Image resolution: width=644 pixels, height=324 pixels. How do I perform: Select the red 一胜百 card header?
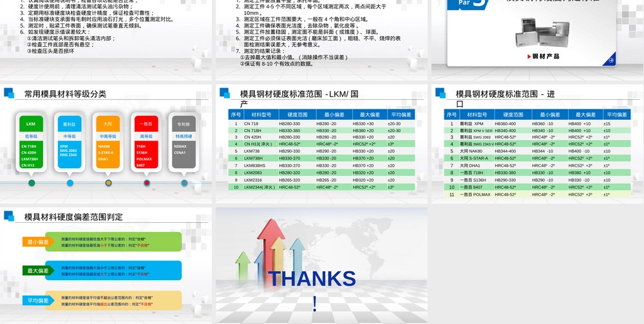(146, 124)
